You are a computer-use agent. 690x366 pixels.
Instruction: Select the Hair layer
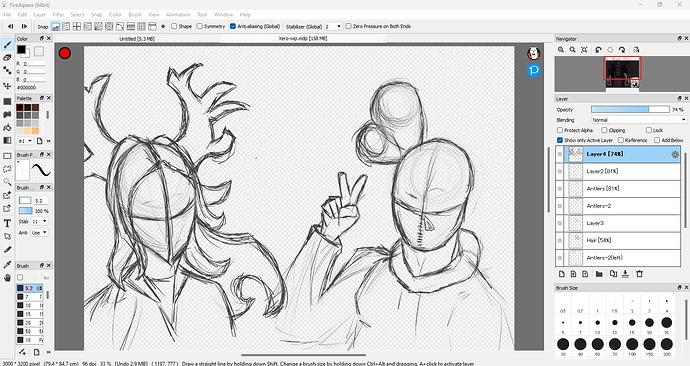pyautogui.click(x=618, y=240)
